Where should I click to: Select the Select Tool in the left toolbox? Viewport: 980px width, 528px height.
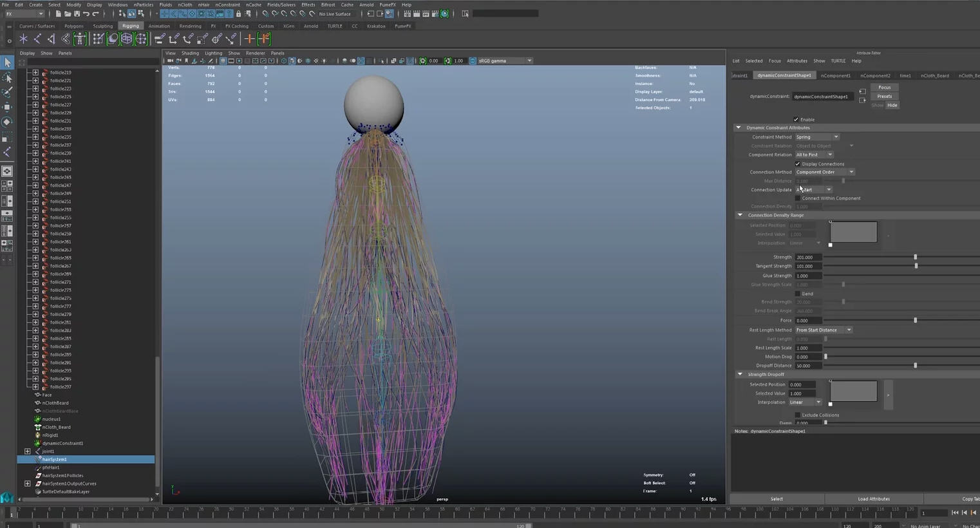tap(8, 62)
